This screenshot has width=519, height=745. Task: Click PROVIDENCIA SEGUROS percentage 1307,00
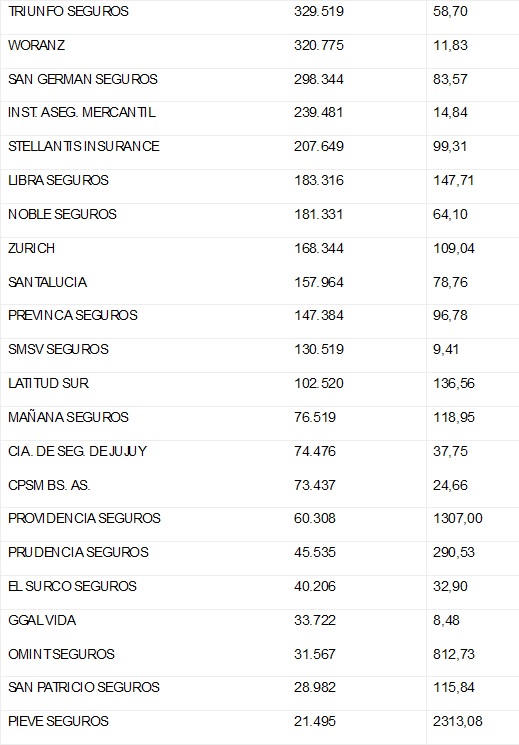pos(458,518)
